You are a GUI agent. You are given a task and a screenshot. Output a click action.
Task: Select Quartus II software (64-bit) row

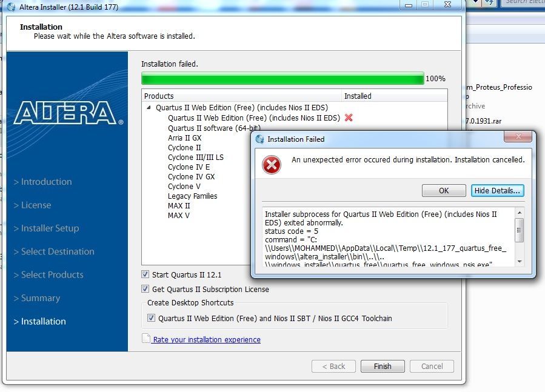pos(214,128)
